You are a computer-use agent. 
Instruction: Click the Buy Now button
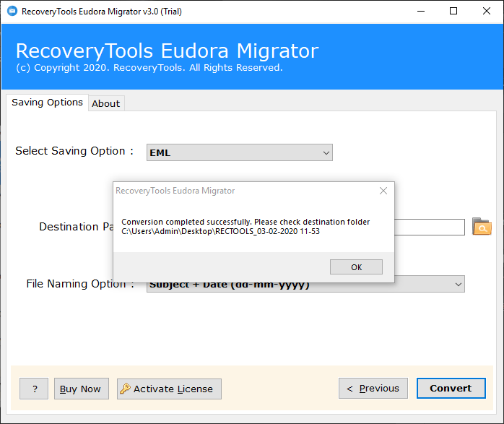(82, 389)
